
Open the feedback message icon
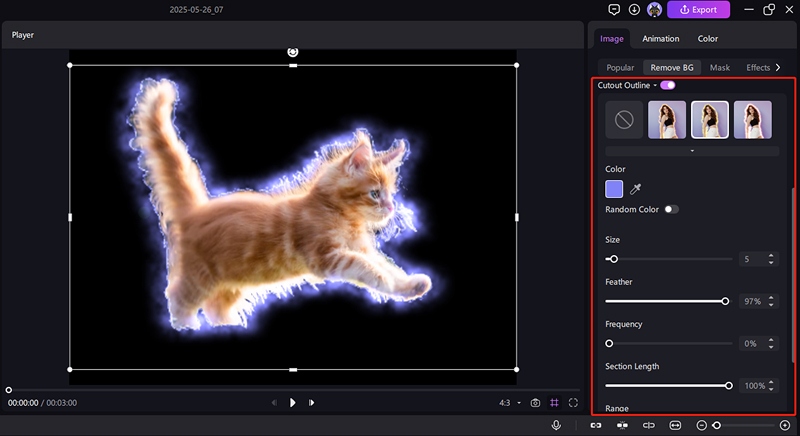tap(614, 10)
